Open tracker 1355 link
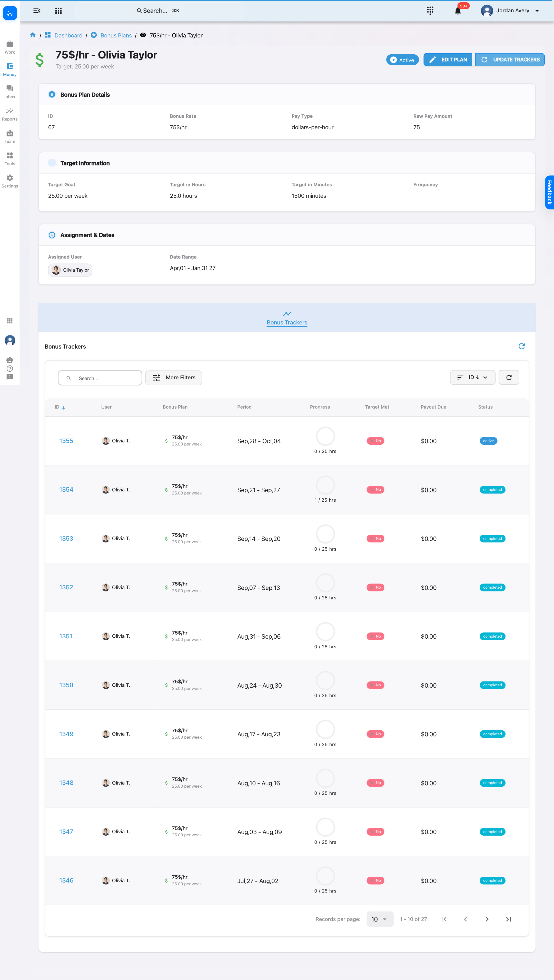Image resolution: width=554 pixels, height=980 pixels. pyautogui.click(x=66, y=441)
